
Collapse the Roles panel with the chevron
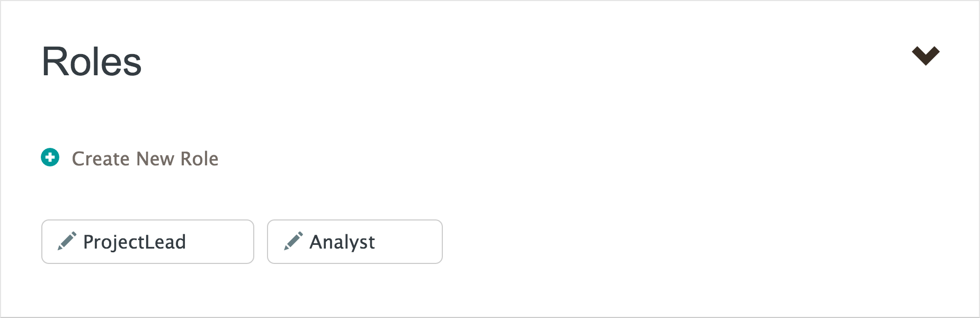click(925, 56)
